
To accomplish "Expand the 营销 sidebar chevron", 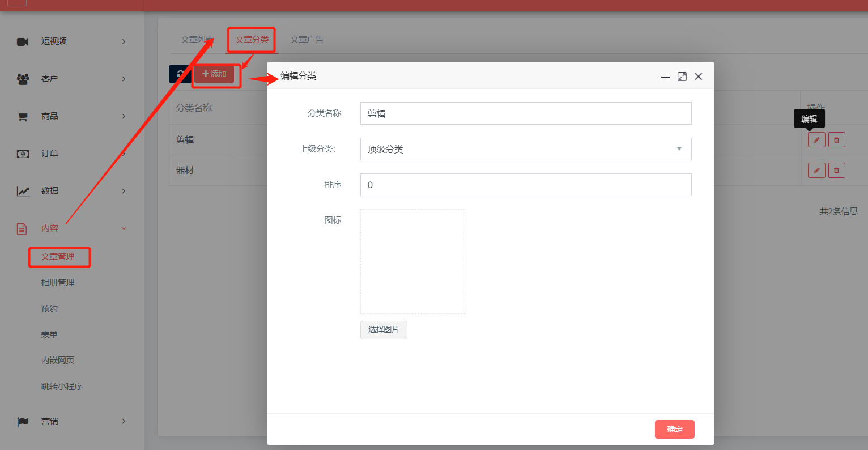I will (x=124, y=421).
